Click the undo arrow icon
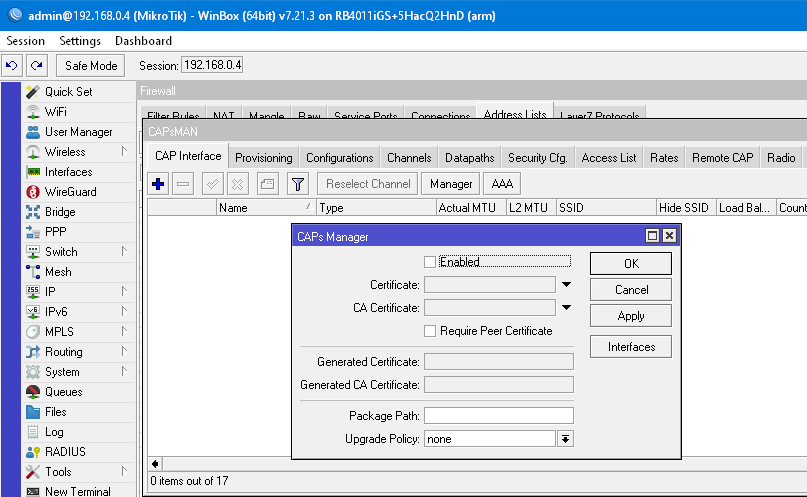The width and height of the screenshot is (807, 497). tap(12, 65)
